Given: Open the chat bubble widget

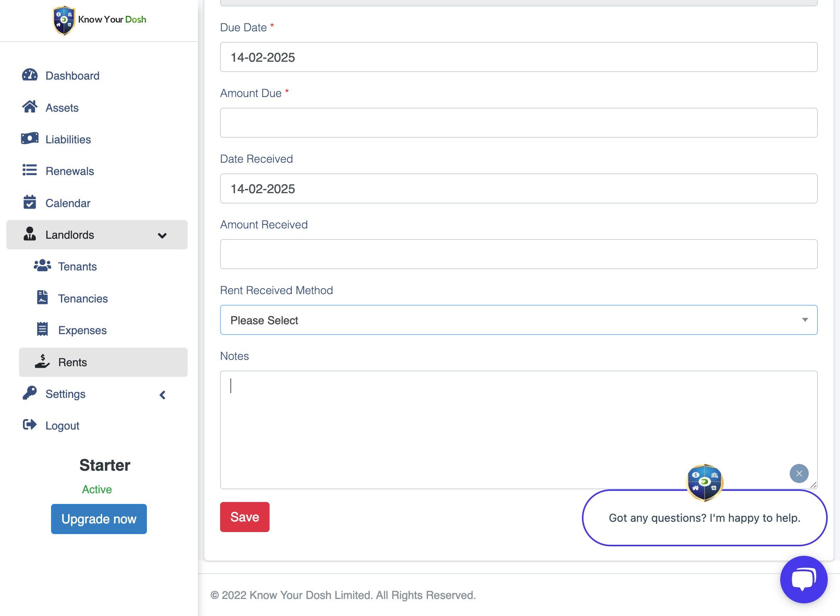Looking at the screenshot, I should click(x=803, y=580).
